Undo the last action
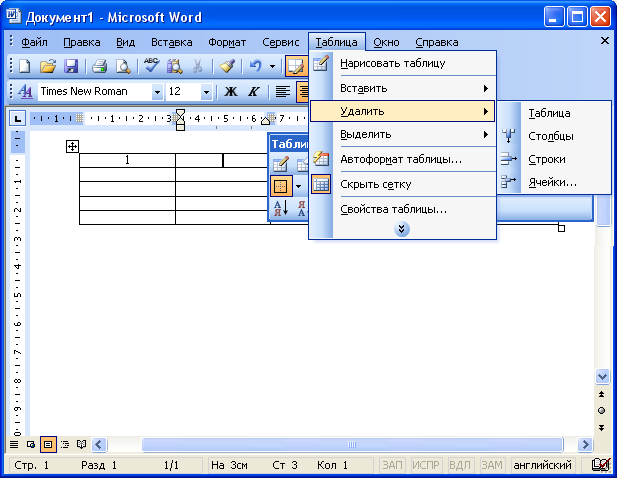 click(x=255, y=66)
